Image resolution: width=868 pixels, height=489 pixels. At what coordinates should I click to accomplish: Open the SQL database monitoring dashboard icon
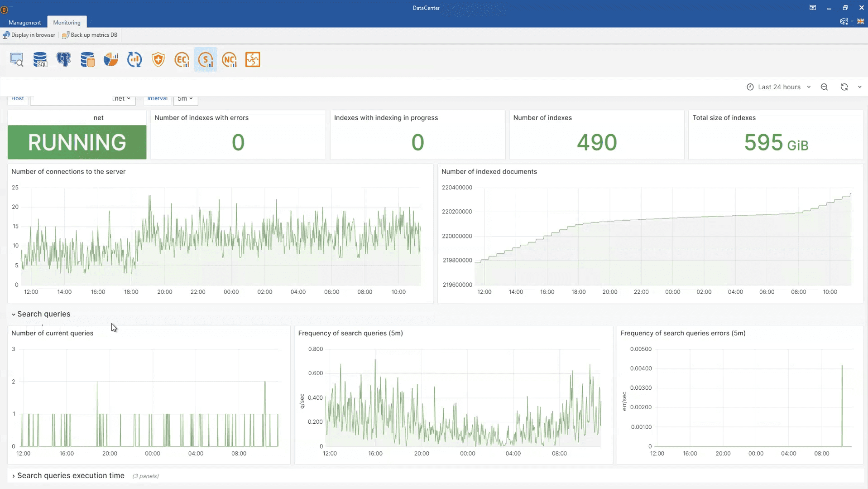(x=40, y=59)
